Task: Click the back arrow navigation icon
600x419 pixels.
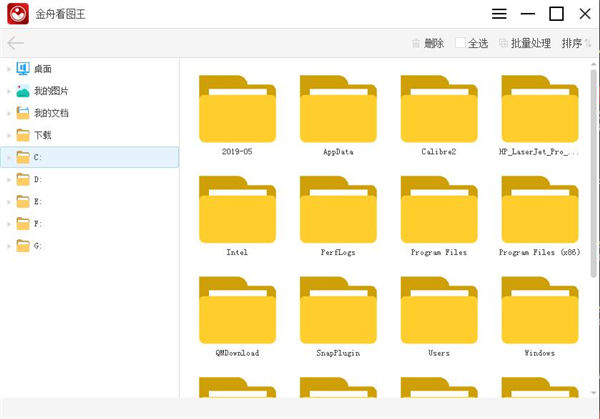Action: [x=15, y=43]
